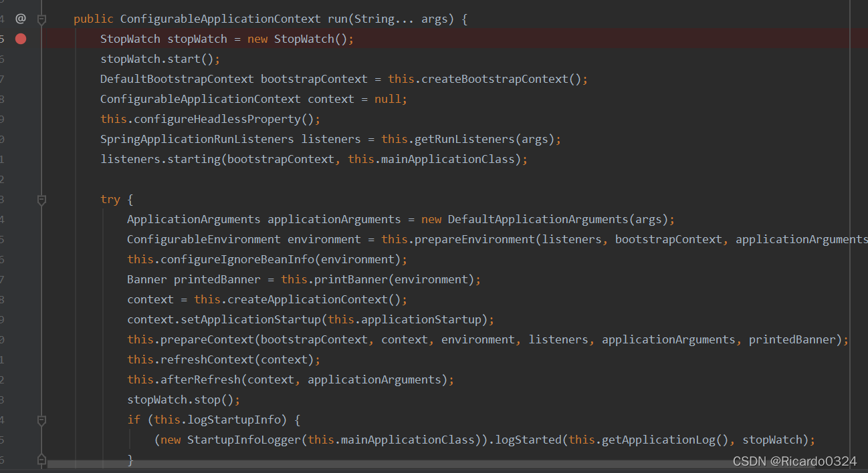Image resolution: width=868 pixels, height=473 pixels.
Task: Click 'DefaultApplicationArguments' constructor
Action: tap(538, 219)
